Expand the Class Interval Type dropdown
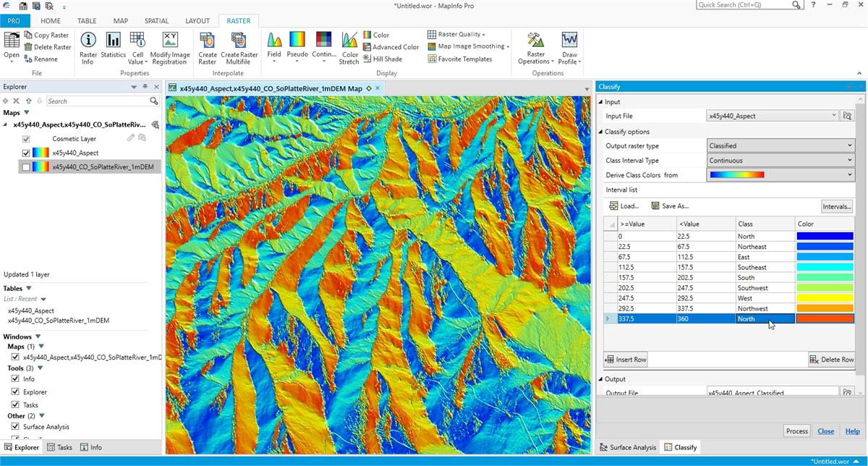Image resolution: width=868 pixels, height=466 pixels. 780,161
